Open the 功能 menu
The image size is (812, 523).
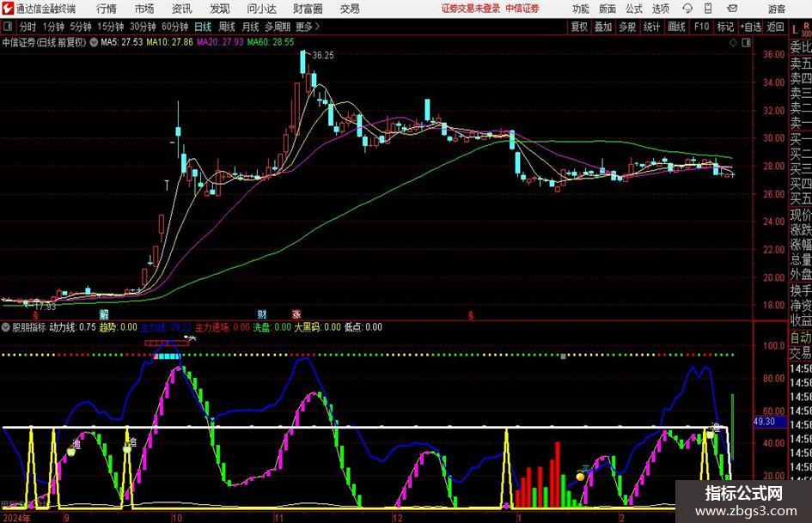[x=581, y=9]
